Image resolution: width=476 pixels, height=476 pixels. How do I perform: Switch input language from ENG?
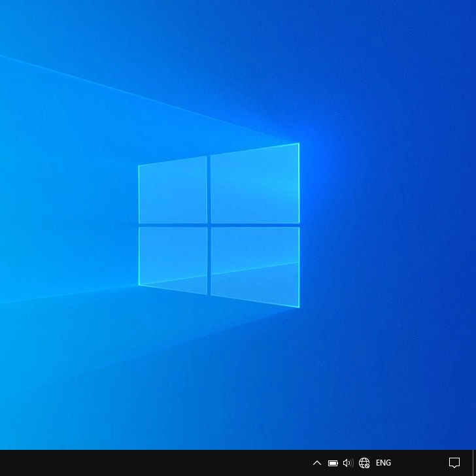click(383, 463)
